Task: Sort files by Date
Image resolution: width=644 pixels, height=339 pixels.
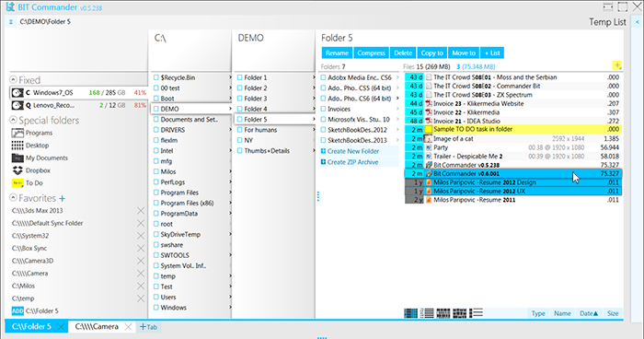Action: (x=589, y=313)
